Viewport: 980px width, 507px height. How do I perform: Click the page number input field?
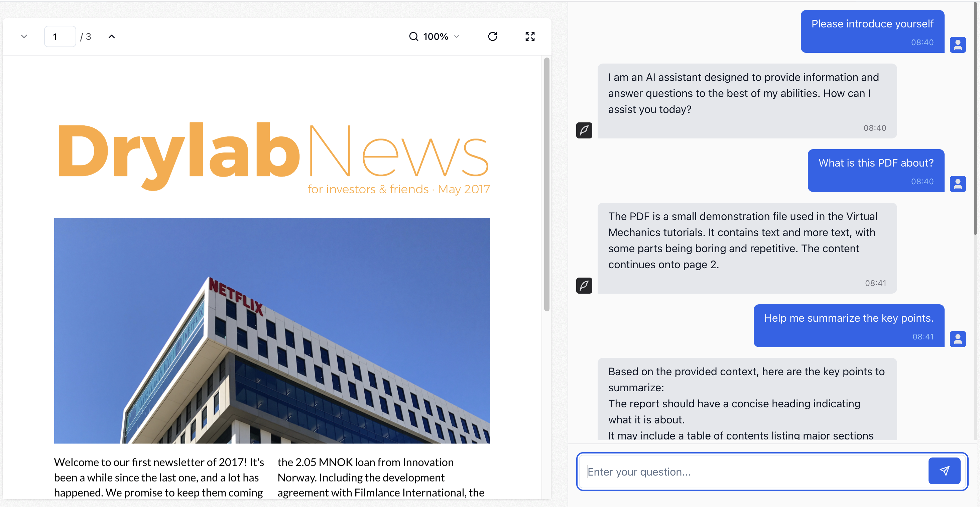pos(60,36)
